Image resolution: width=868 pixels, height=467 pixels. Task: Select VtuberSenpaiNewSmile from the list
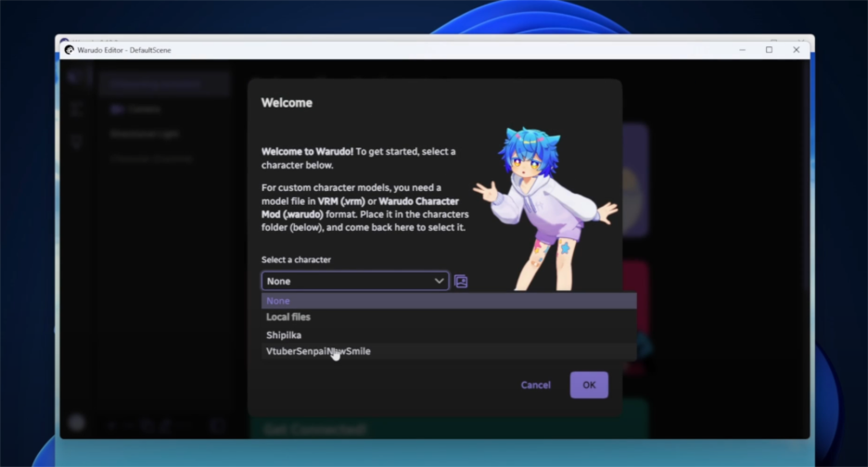click(x=449, y=351)
